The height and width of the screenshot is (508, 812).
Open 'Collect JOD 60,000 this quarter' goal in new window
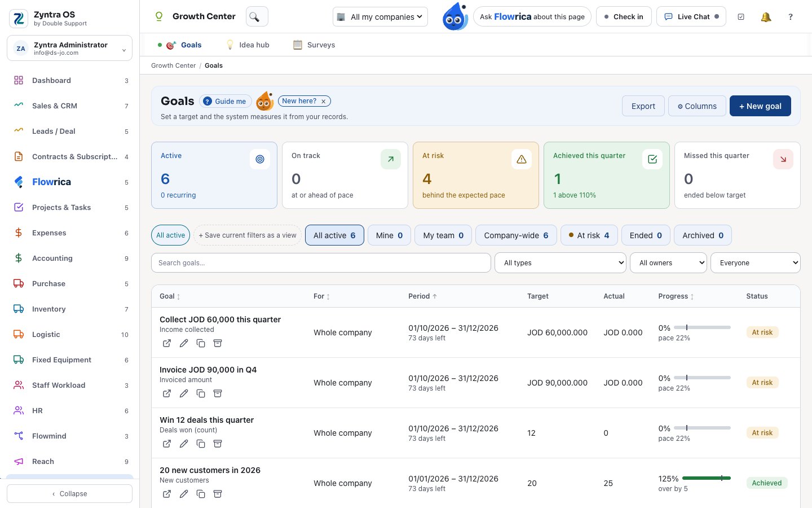[167, 343]
